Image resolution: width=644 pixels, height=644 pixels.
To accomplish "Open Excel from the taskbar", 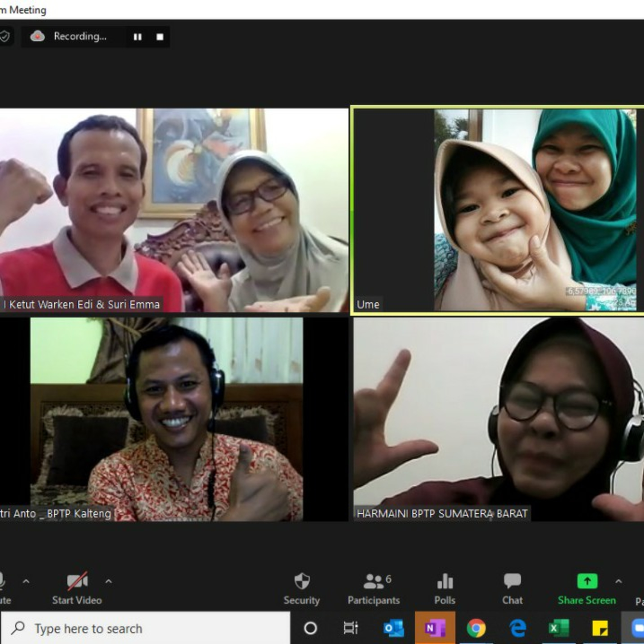I will pos(559,628).
